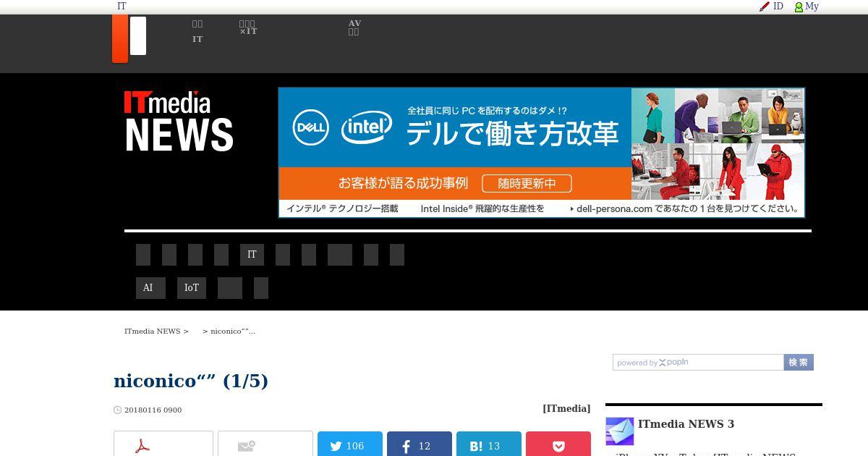
Task: Click the white ITmedia header tab
Action: pos(138,35)
